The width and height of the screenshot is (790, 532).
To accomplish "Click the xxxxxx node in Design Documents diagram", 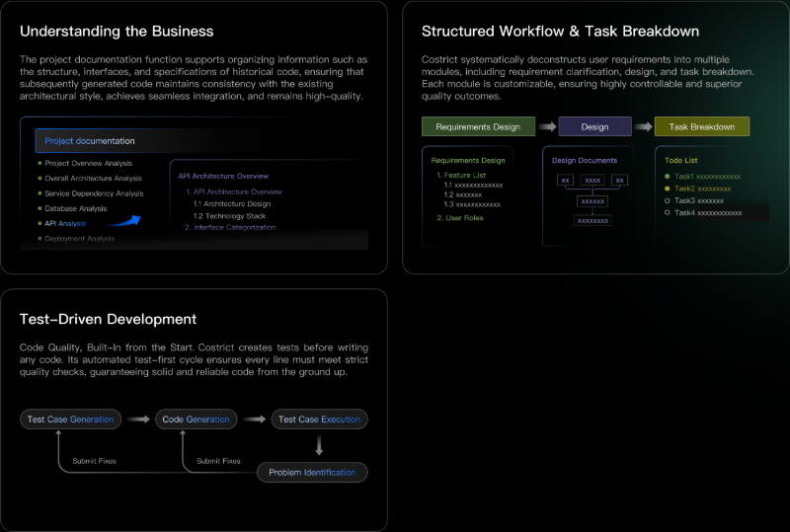I will click(592, 201).
